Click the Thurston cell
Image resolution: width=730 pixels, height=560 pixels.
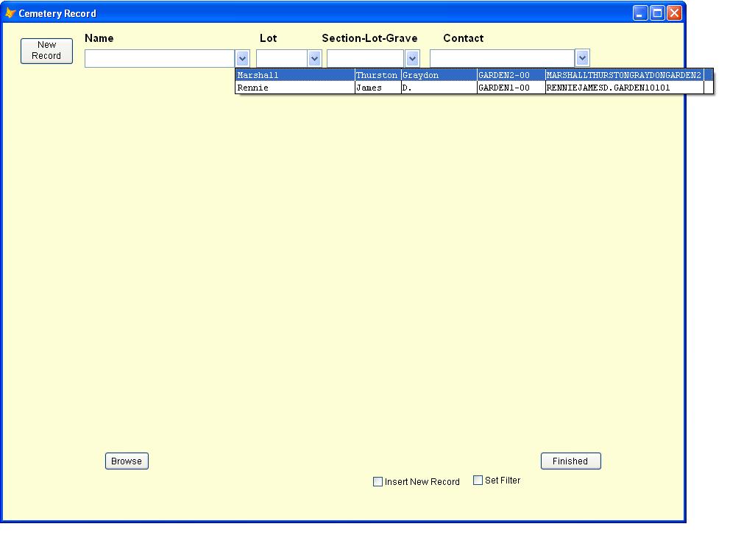pyautogui.click(x=378, y=75)
